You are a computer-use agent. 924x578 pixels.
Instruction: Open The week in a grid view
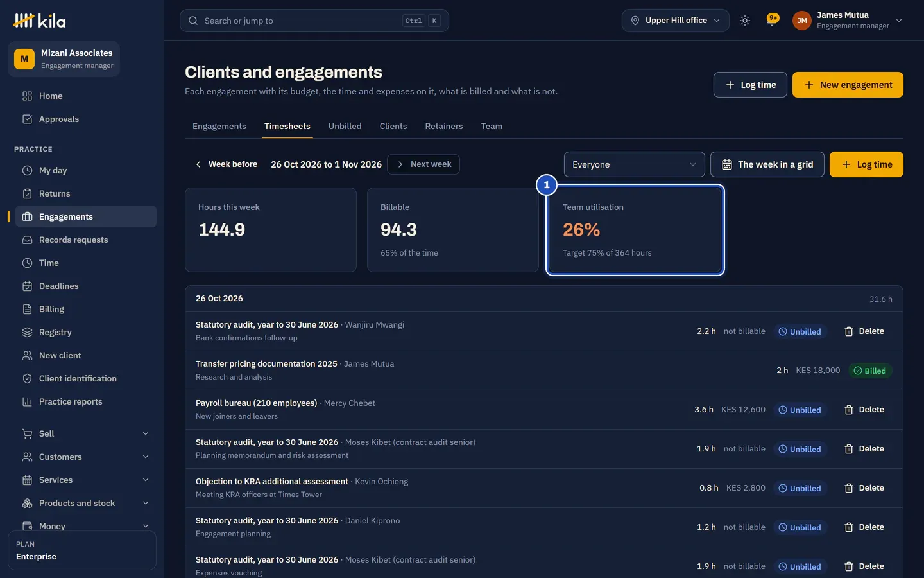click(x=767, y=164)
